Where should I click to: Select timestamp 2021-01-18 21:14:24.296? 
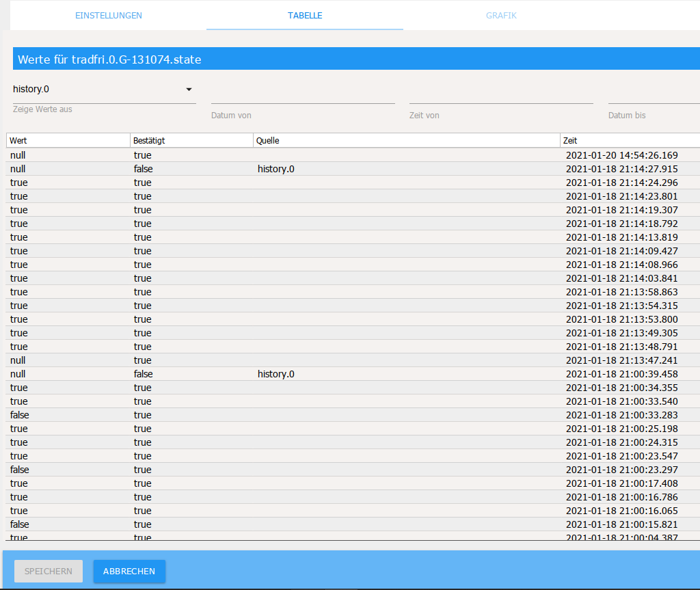[622, 183]
